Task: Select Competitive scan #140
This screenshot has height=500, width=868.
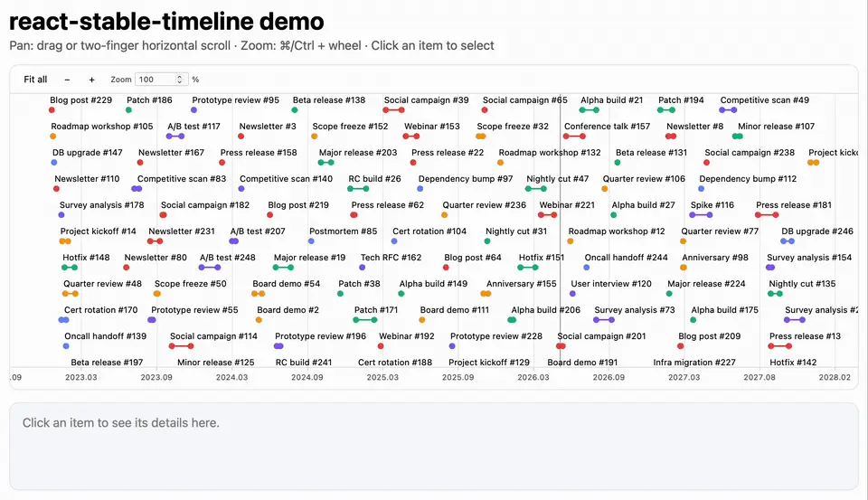Action: pos(287,179)
